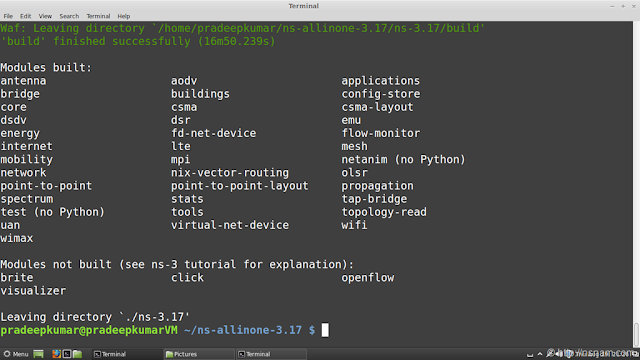Click the system tray up-arrow icon
Viewport: 640px width, 360px height.
pyautogui.click(x=540, y=354)
